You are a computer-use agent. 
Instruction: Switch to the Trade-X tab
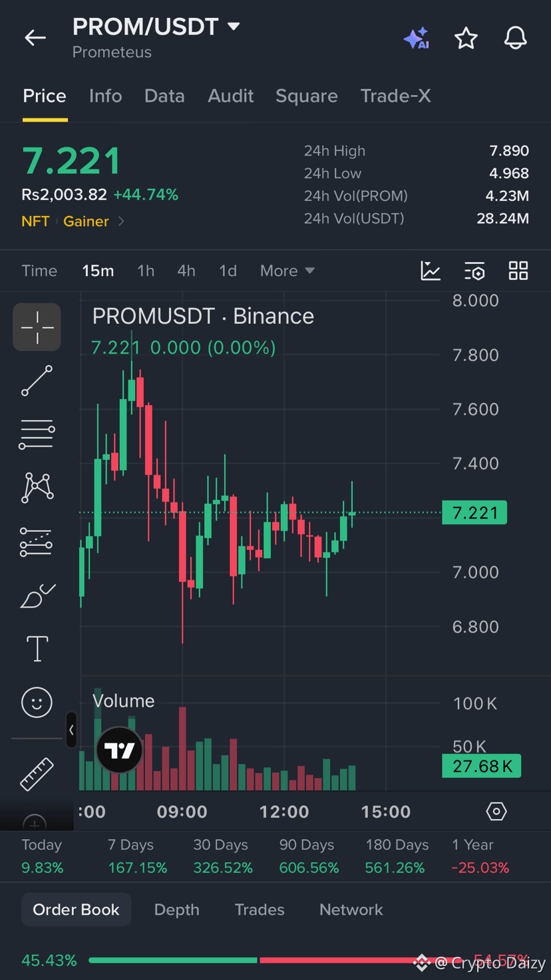395,96
